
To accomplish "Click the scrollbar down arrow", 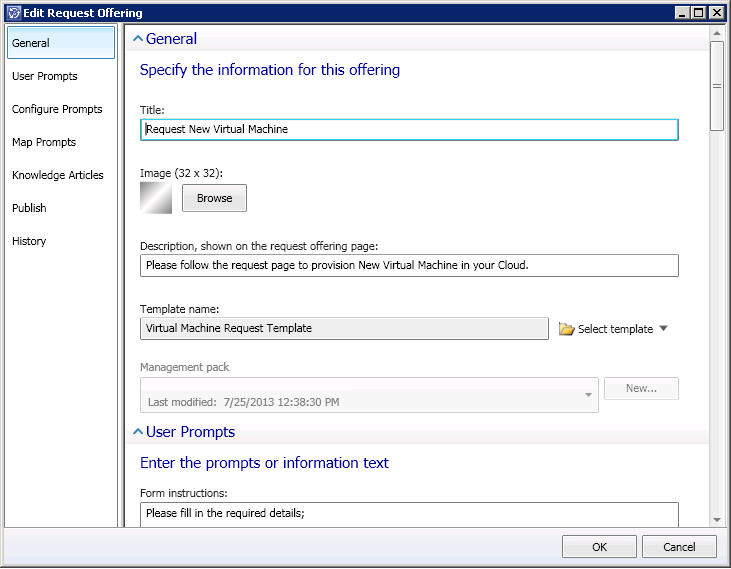I will (717, 520).
